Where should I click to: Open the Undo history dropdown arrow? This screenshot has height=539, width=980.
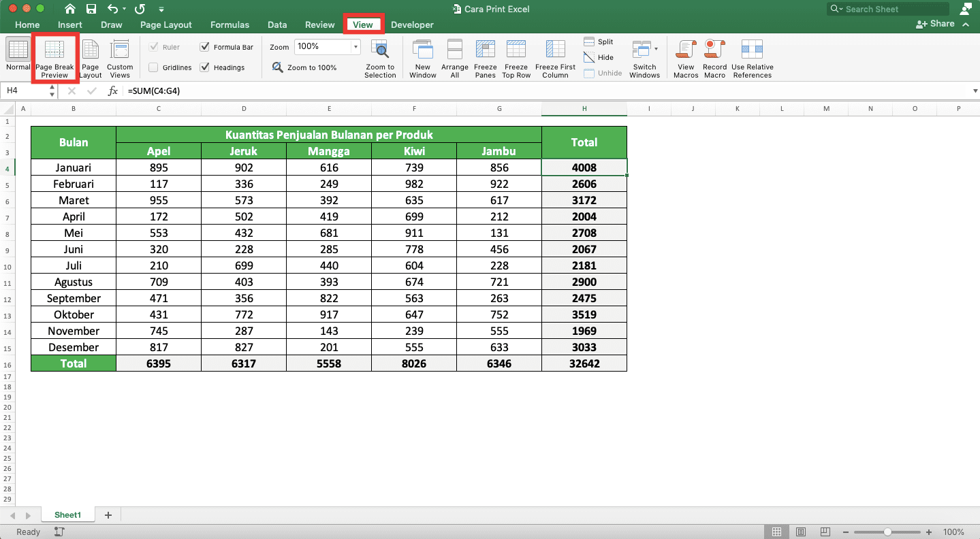[124, 10]
